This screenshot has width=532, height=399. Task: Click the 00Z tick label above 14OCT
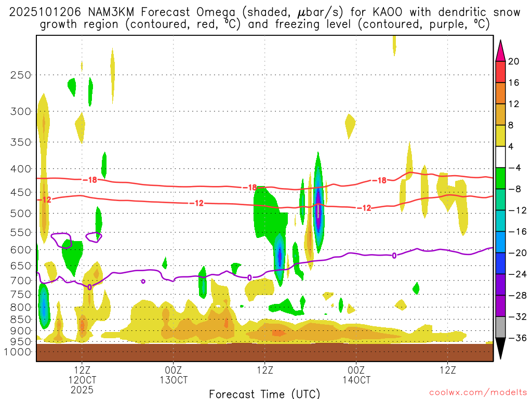tap(356, 369)
